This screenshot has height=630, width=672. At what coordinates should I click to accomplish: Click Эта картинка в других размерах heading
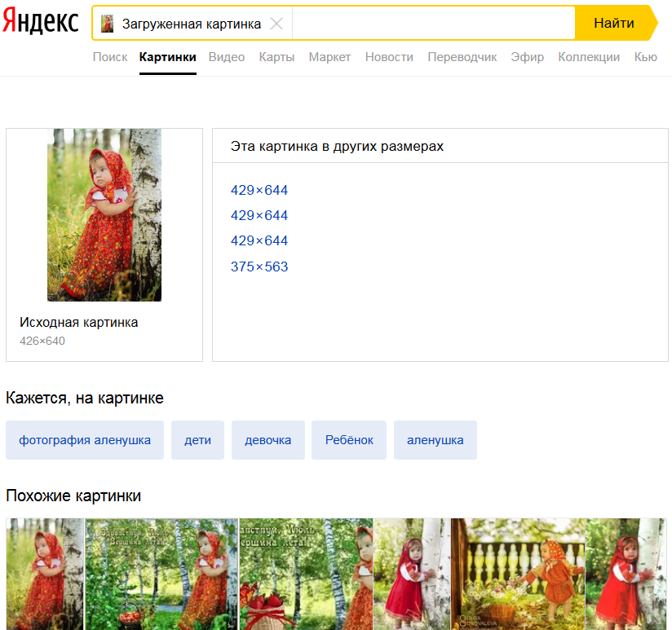coord(337,147)
